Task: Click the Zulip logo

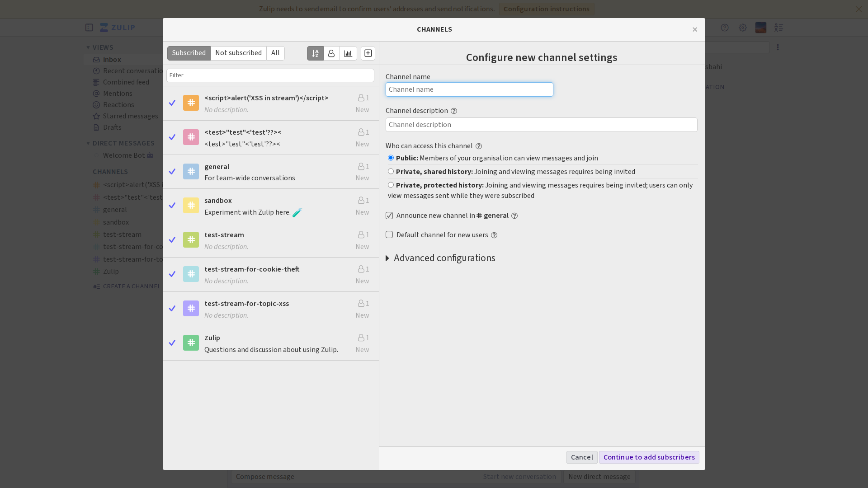Action: point(118,28)
